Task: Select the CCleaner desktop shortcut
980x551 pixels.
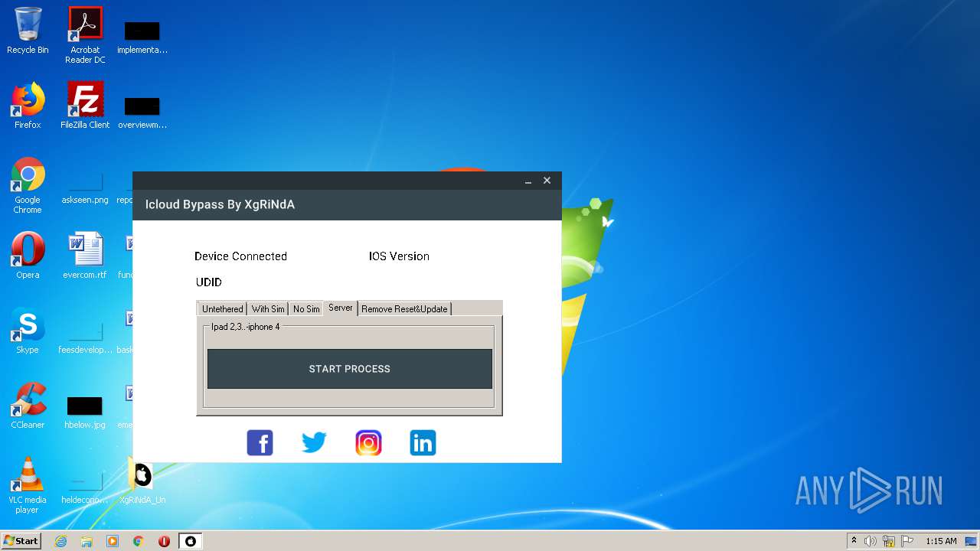Action: pos(28,406)
